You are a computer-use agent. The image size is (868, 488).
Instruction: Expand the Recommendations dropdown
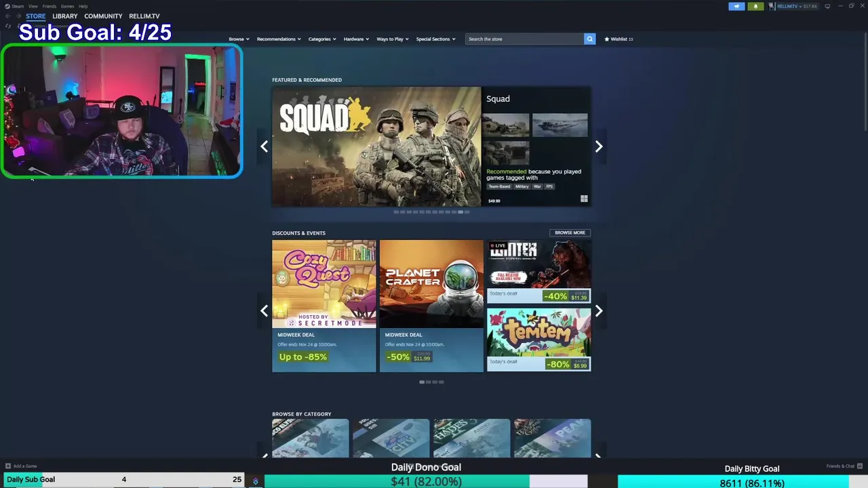[279, 39]
